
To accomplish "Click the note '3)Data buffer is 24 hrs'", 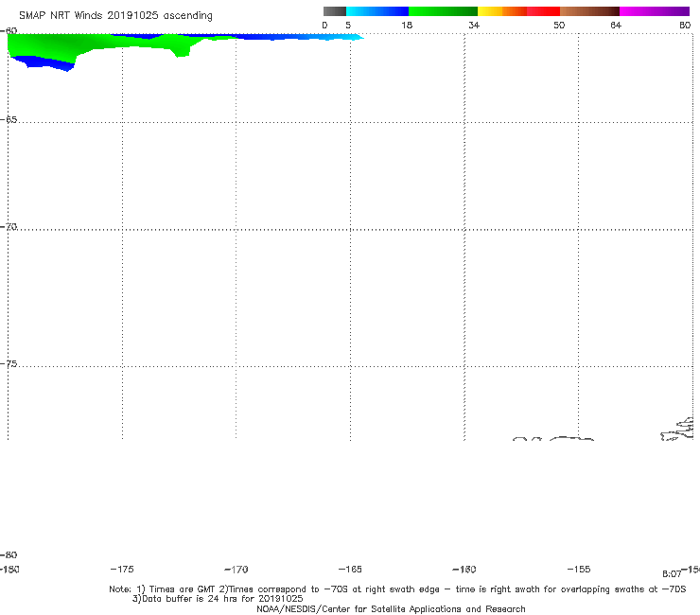I will pos(218,599).
